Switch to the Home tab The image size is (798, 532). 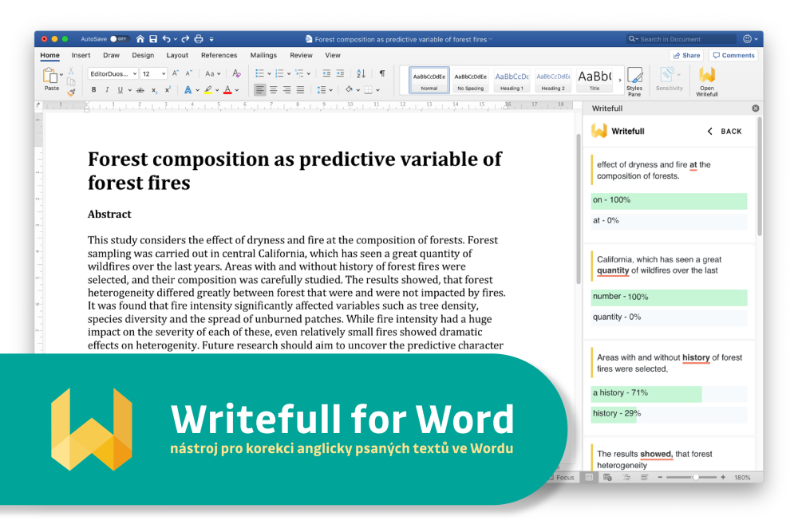coord(49,55)
